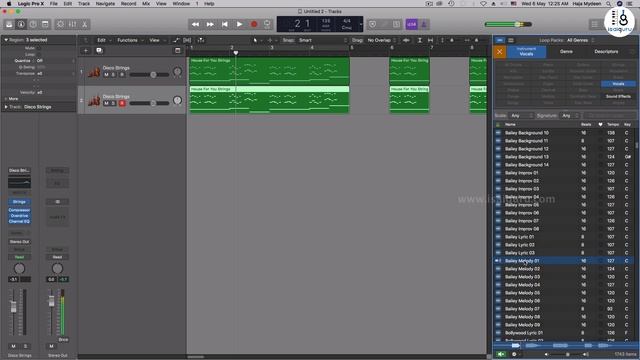Add a new track with plus button
The height and width of the screenshot is (360, 640).
[86, 51]
